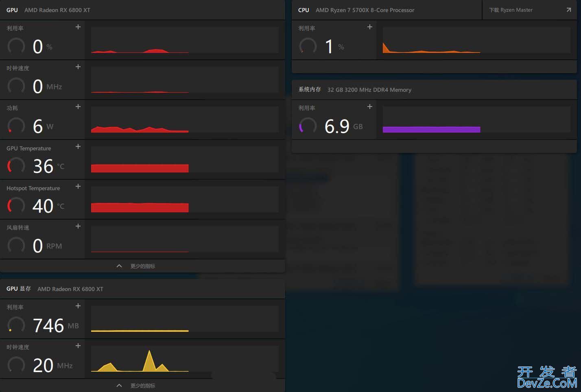The width and height of the screenshot is (581, 392).
Task: Click the Hotspot Temperature label
Action: (x=33, y=188)
